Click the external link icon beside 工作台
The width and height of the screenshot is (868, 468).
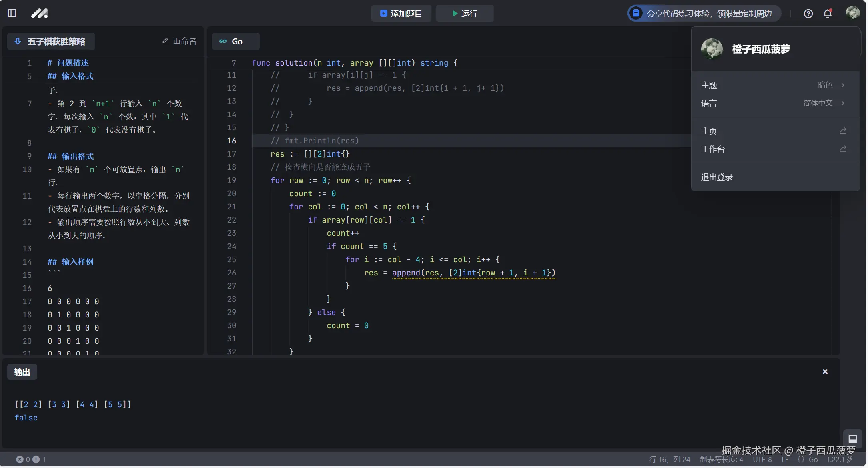843,149
